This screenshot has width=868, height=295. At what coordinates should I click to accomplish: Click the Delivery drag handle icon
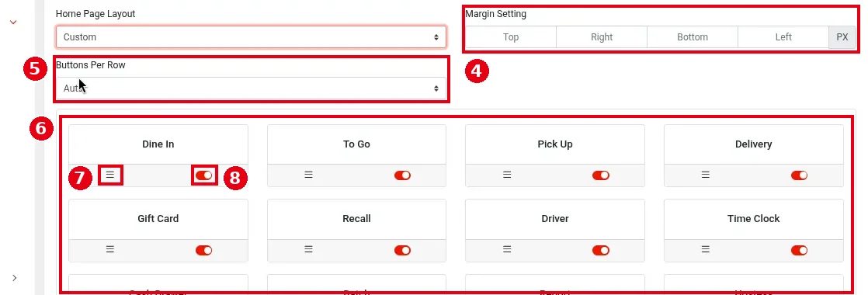[x=705, y=175]
